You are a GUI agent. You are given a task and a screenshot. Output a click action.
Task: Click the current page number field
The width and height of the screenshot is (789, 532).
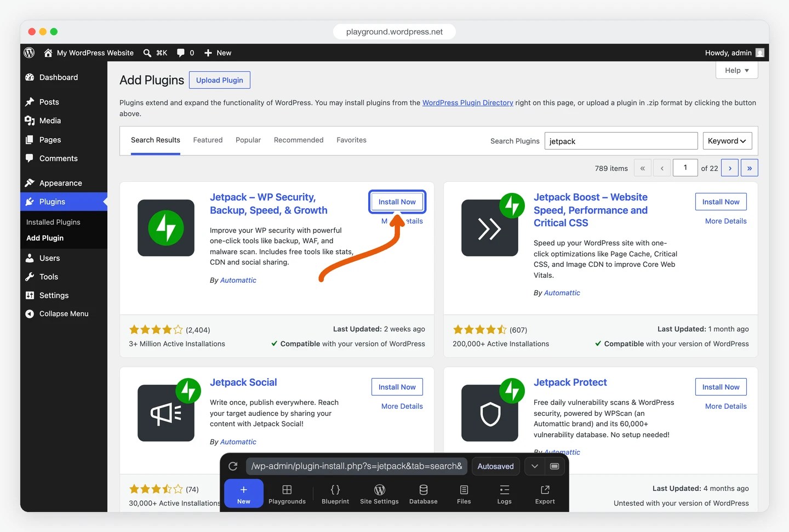(x=685, y=168)
